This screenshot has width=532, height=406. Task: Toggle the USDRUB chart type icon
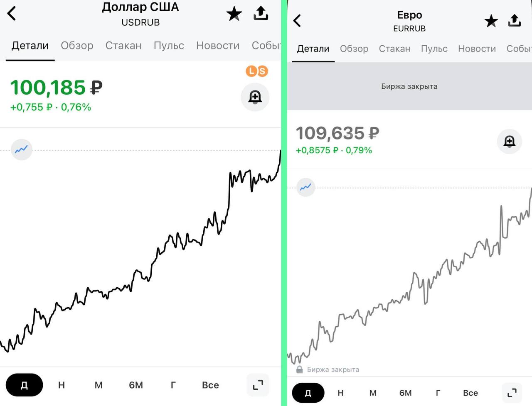click(21, 149)
